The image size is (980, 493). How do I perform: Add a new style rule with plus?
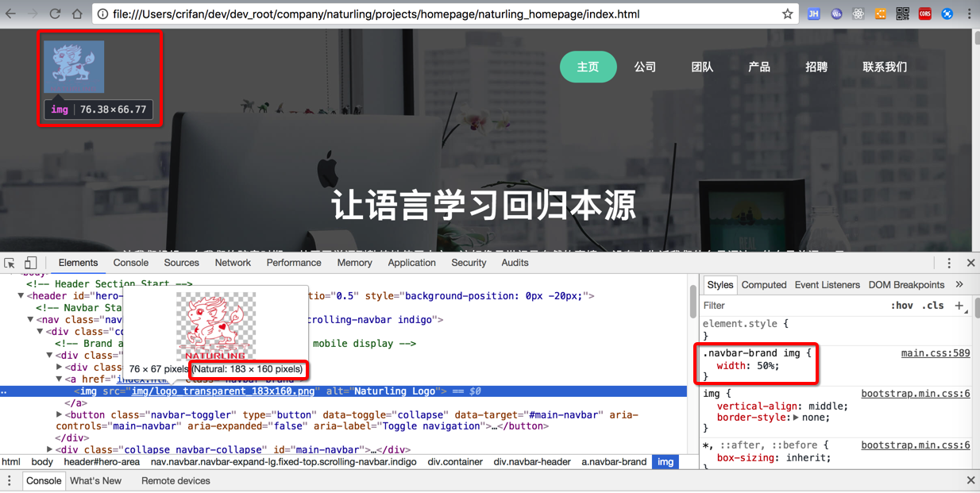point(960,306)
